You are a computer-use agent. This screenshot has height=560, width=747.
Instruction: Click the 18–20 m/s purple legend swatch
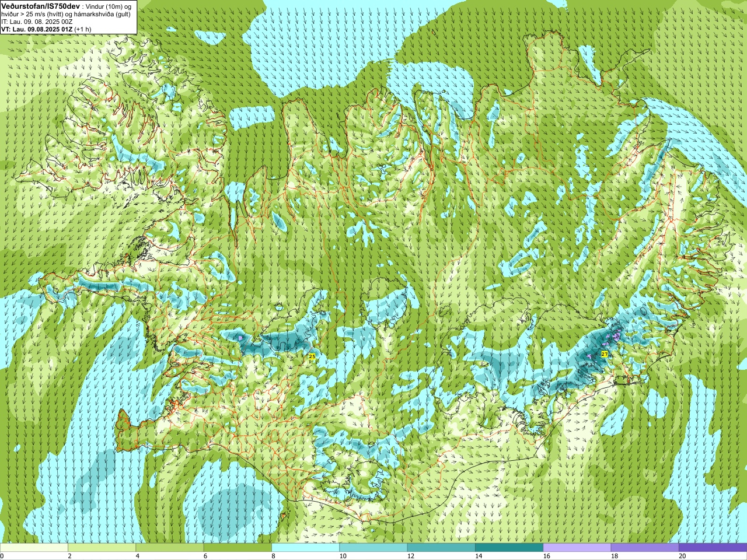pos(645,548)
